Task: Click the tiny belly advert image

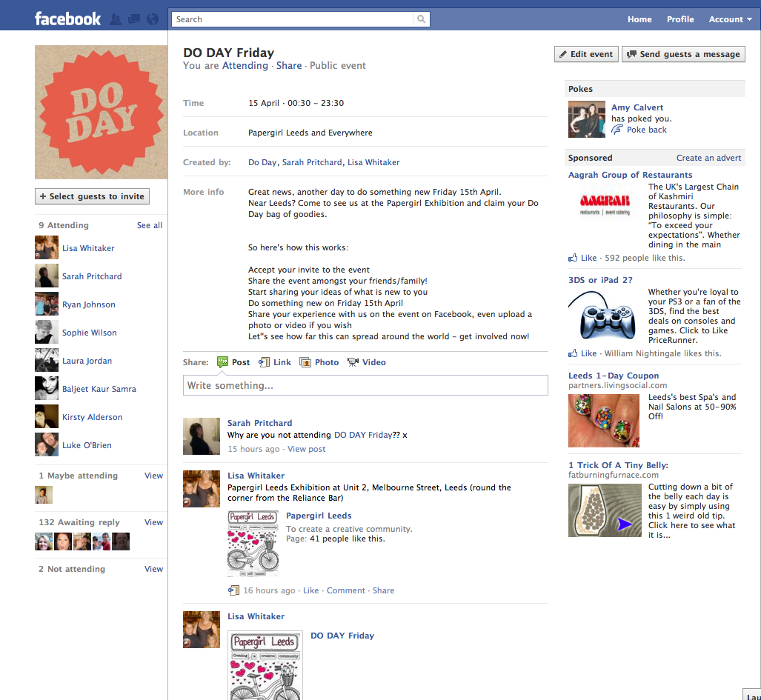Action: tap(605, 510)
